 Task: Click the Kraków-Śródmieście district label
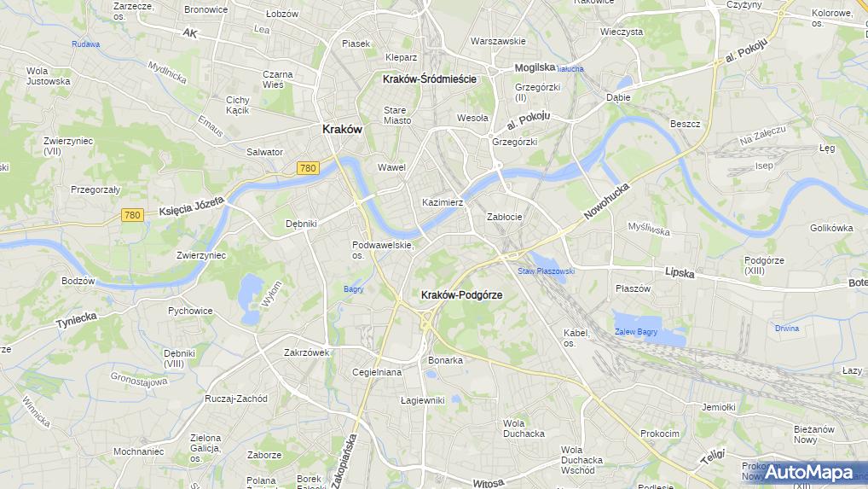point(430,79)
